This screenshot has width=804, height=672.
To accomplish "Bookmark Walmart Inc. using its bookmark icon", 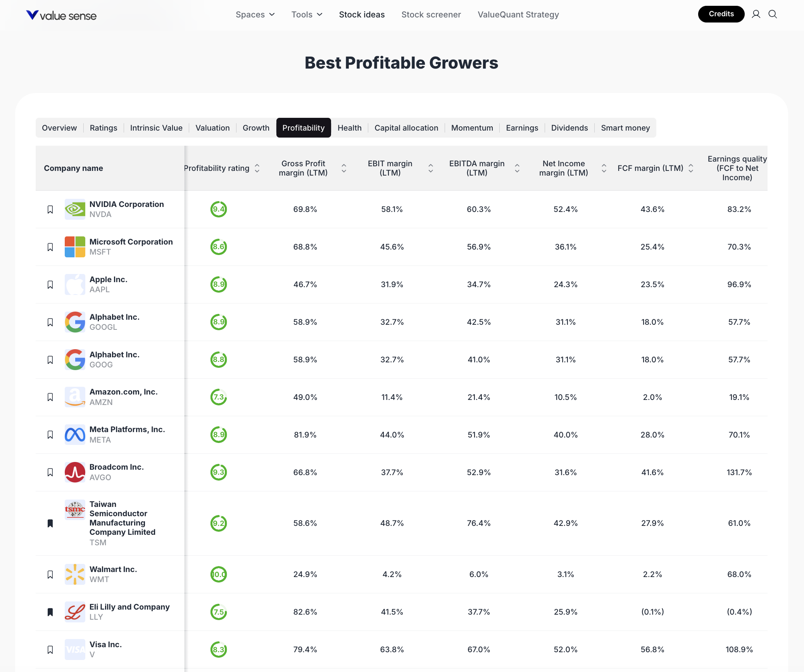I will click(x=50, y=574).
